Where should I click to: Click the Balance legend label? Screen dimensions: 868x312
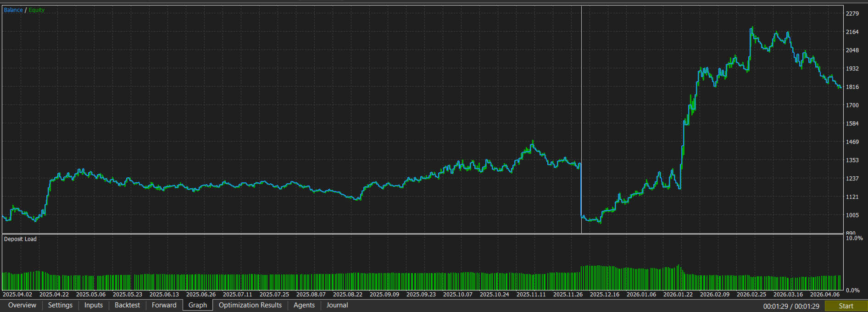13,10
